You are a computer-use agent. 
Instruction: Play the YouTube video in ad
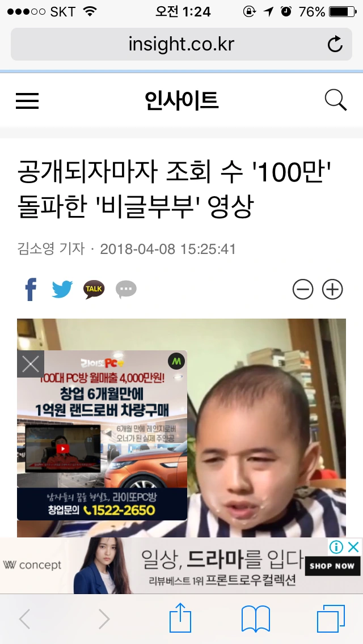click(62, 448)
